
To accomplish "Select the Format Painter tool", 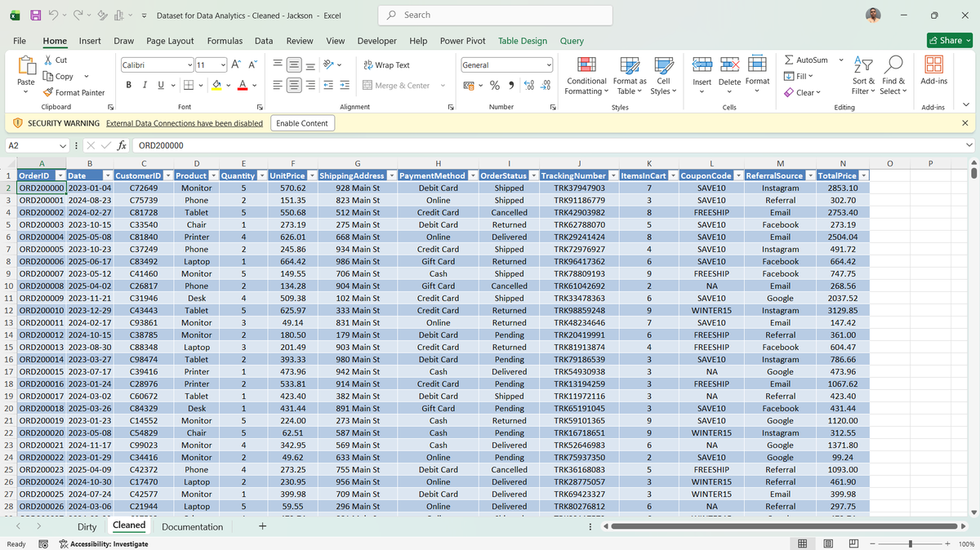I will (x=73, y=92).
